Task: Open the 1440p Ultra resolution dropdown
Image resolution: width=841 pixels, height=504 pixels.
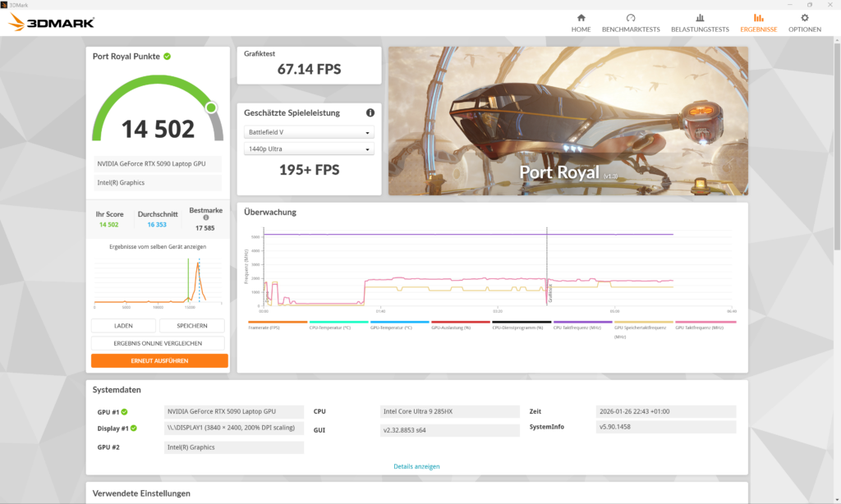Action: [309, 149]
